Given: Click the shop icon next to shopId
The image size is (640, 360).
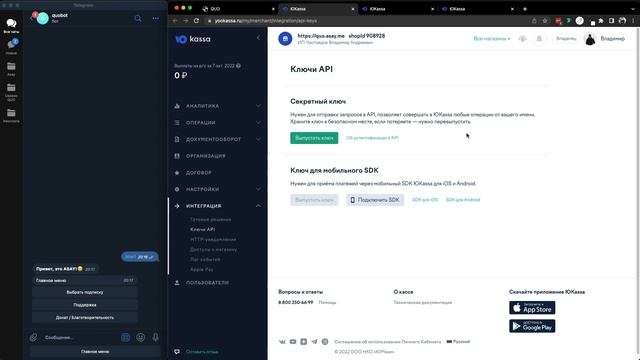Looking at the screenshot, I should coord(285,39).
